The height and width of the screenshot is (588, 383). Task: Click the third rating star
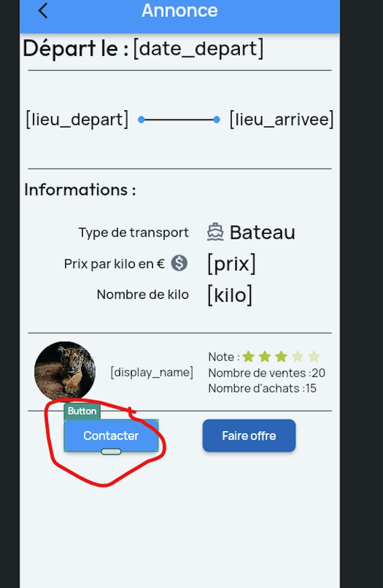point(281,357)
